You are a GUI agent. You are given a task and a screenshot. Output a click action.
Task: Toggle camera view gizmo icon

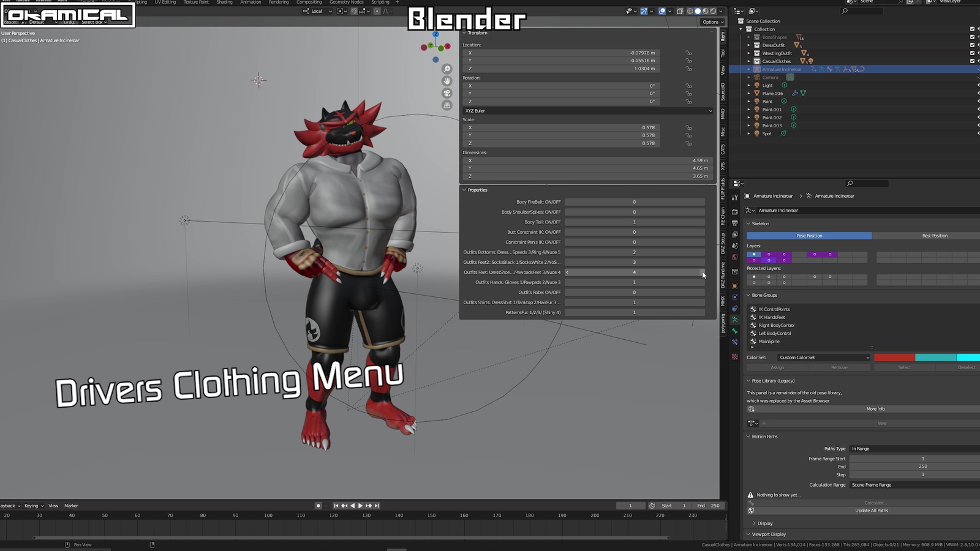tap(447, 93)
